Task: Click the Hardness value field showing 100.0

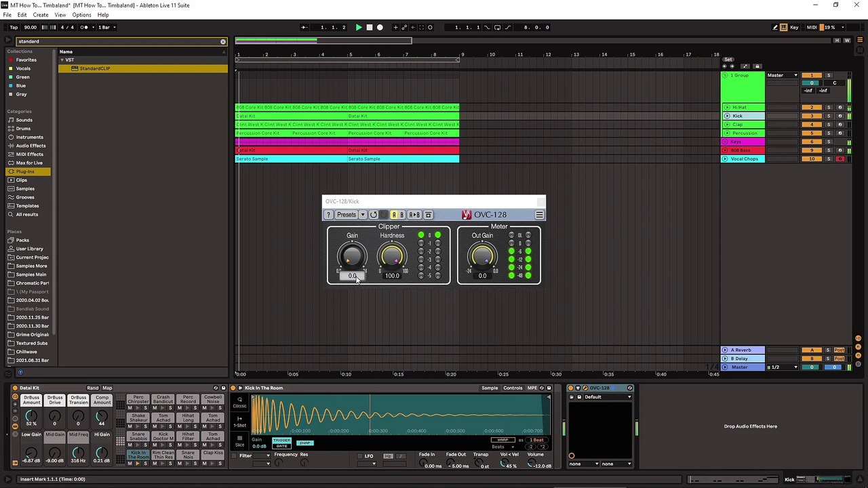Action: (392, 276)
